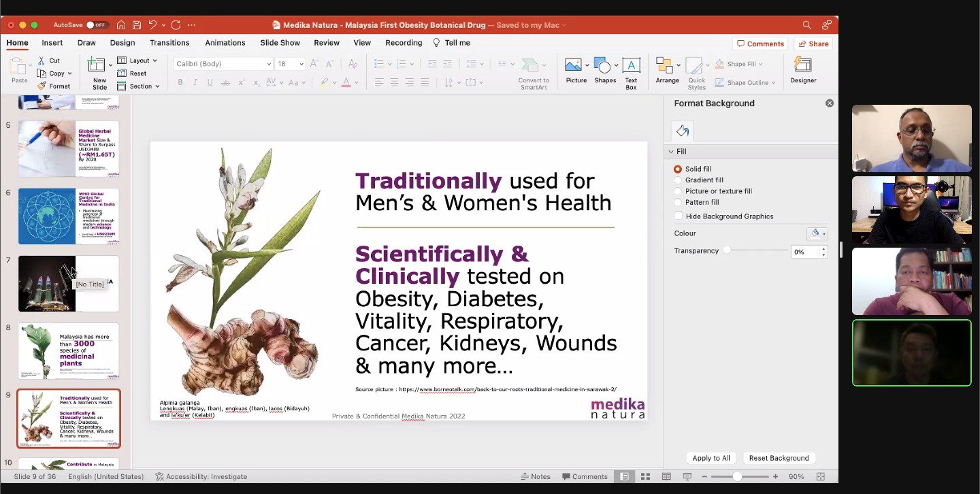Select slide 8 thumbnail about medicinal plants
Image resolution: width=980 pixels, height=494 pixels.
click(69, 351)
